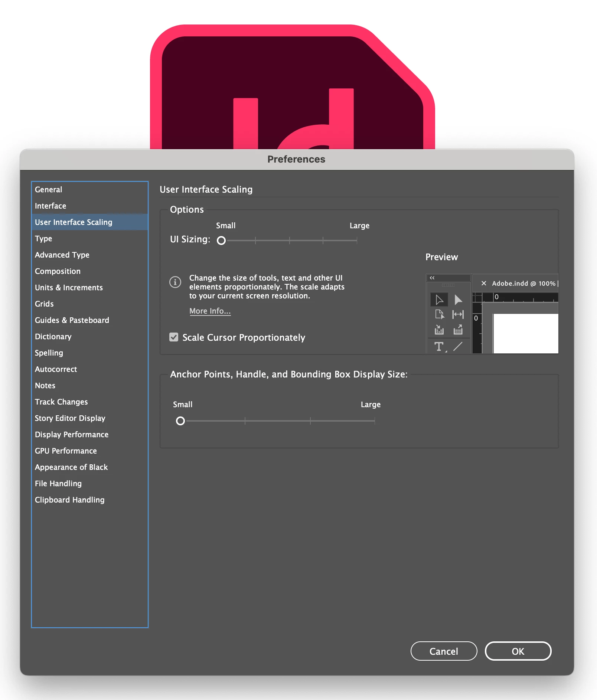Viewport: 597px width, 700px height.
Task: Select the Selection tool in preview toolbar
Action: (439, 300)
